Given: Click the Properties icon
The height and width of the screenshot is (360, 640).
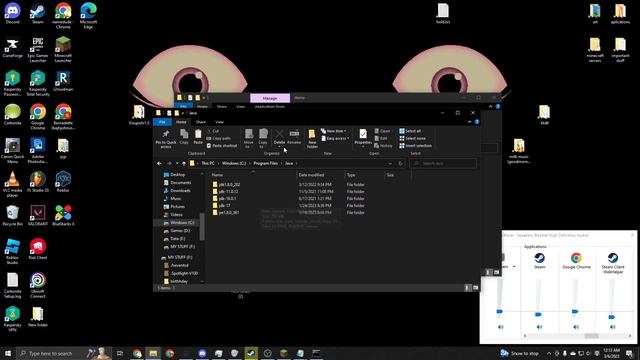Looking at the screenshot, I should click(x=363, y=134).
